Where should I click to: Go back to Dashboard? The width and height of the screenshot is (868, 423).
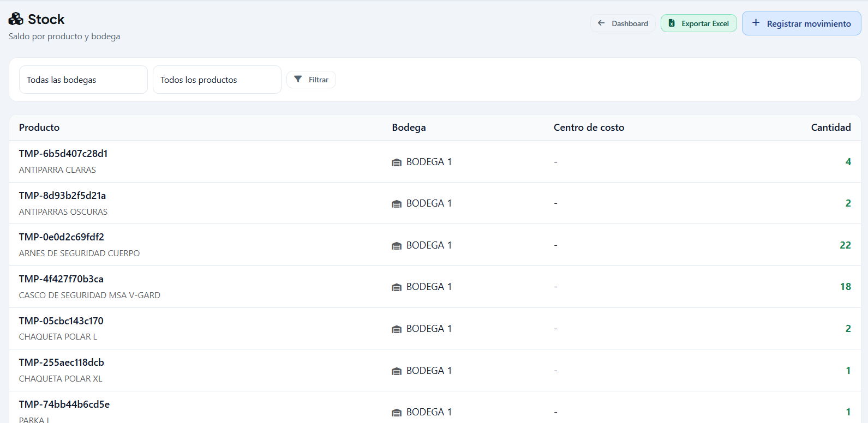[623, 23]
